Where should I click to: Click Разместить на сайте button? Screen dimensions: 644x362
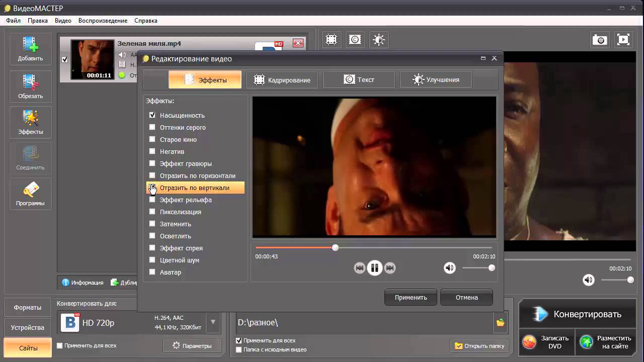[x=605, y=342]
